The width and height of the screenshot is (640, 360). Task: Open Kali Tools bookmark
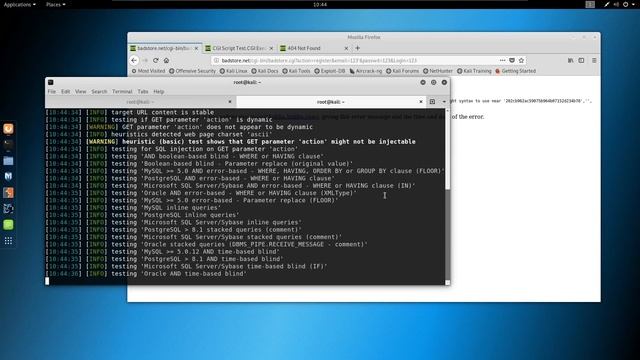(x=296, y=71)
